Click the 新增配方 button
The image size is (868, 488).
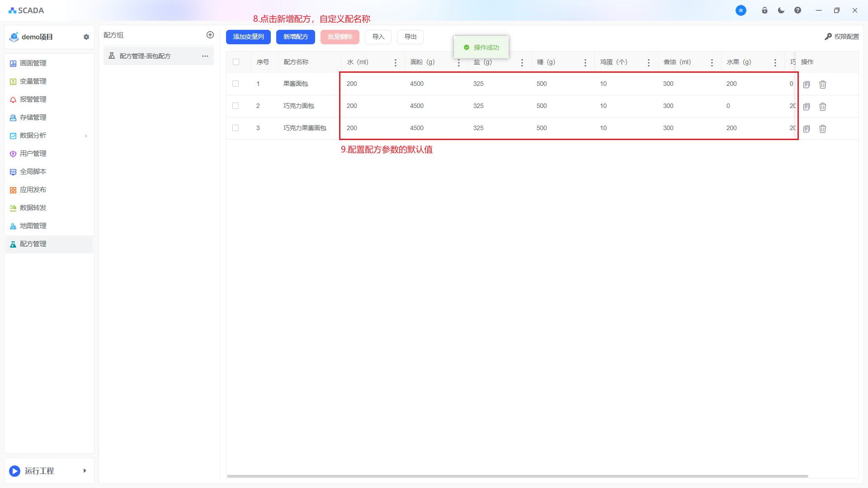[295, 37]
